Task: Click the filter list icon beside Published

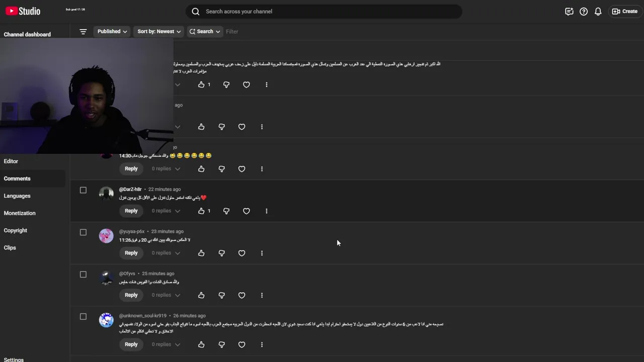Action: (x=83, y=32)
